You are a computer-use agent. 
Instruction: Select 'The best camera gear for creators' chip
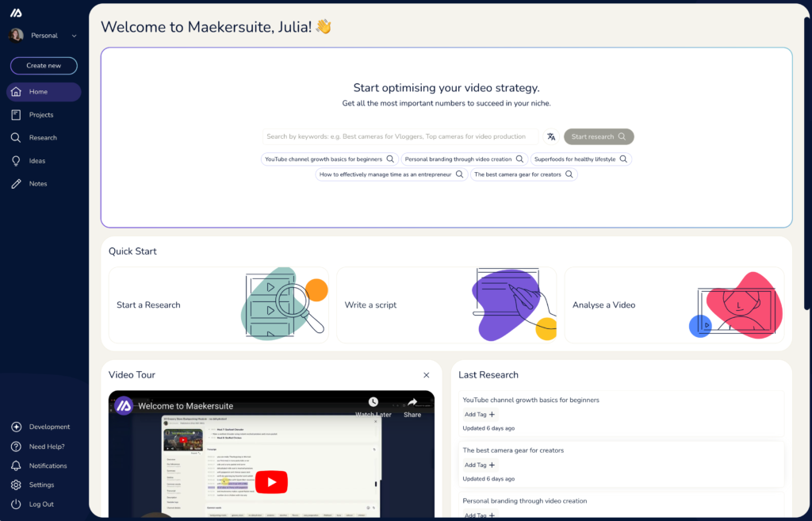523,174
